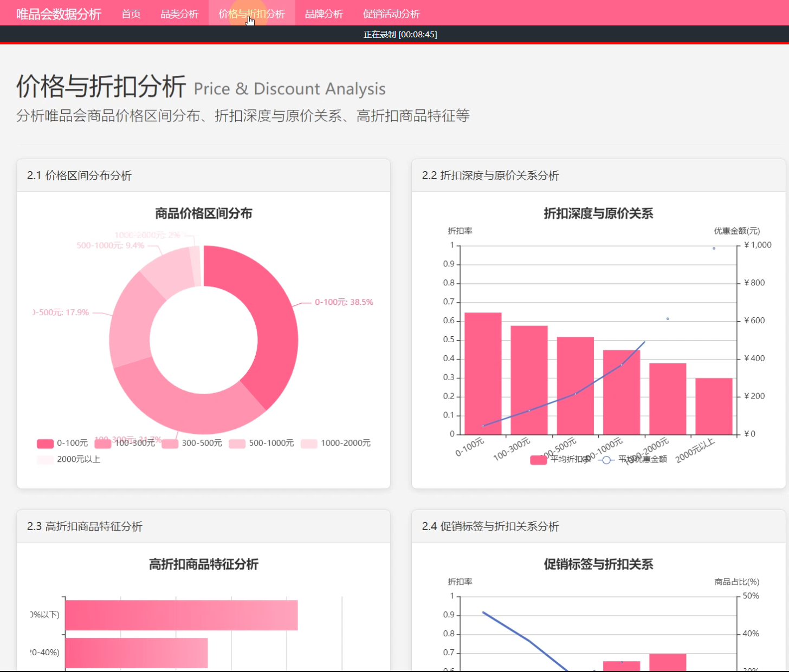Toggle the 平均优惠金额 legend in discount chart
Image resolution: width=789 pixels, height=672 pixels.
click(632, 460)
